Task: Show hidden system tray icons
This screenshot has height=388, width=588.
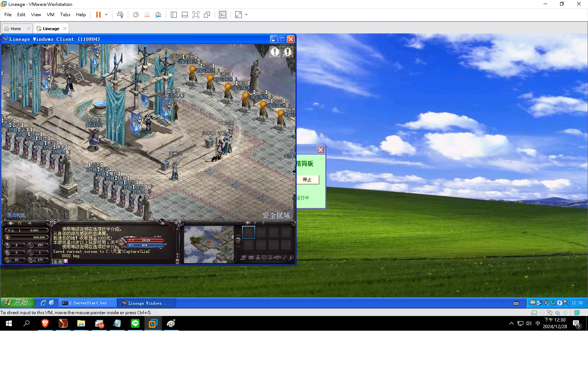Action: coord(511,323)
